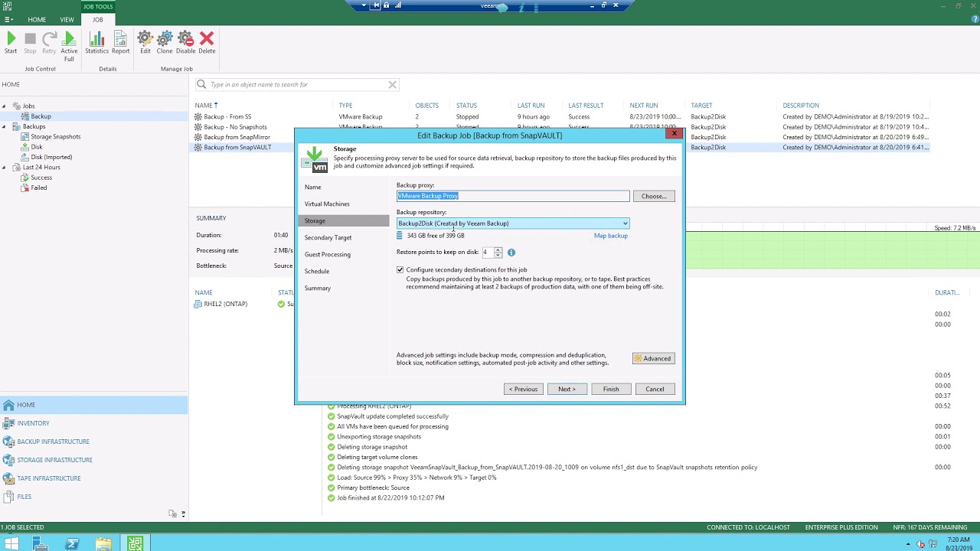Open Advanced job settings
980x551 pixels.
pyautogui.click(x=653, y=359)
